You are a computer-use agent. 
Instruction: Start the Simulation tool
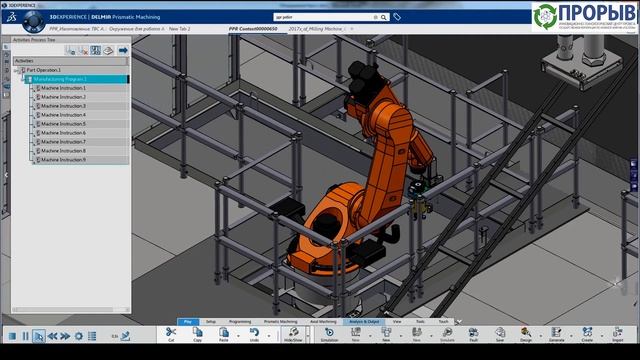point(329,334)
